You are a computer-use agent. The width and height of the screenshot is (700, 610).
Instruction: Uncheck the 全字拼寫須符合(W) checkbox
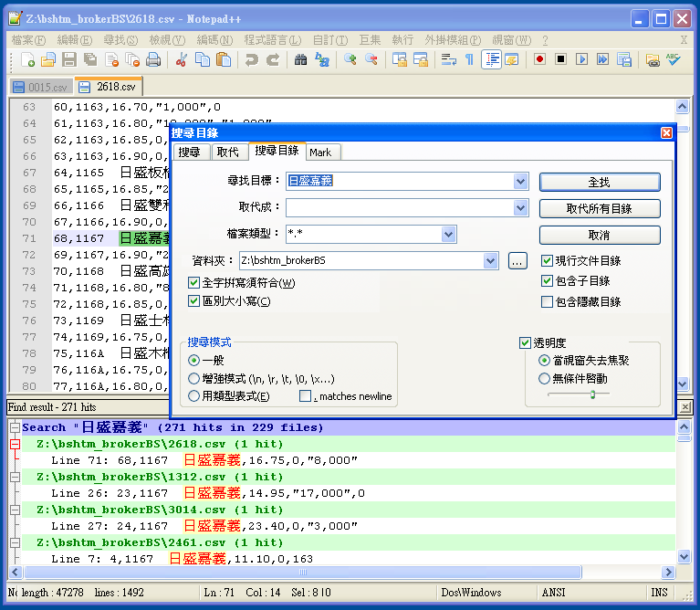[193, 283]
